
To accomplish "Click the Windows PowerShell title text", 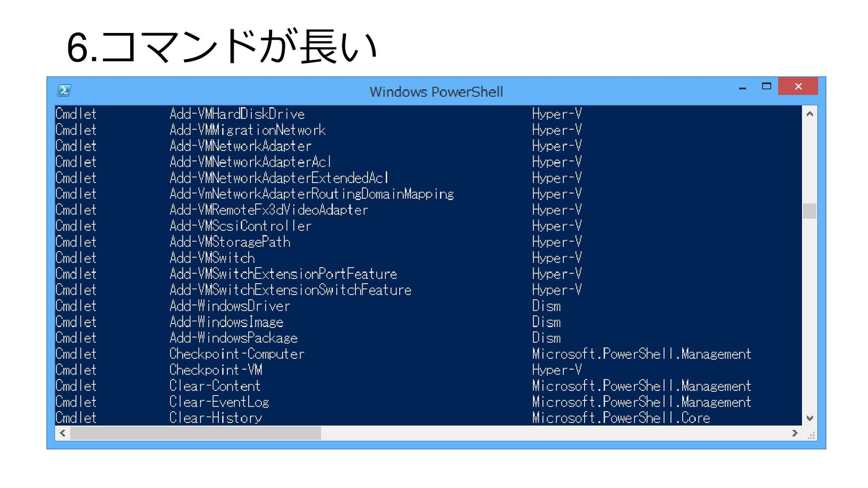I will click(x=436, y=92).
